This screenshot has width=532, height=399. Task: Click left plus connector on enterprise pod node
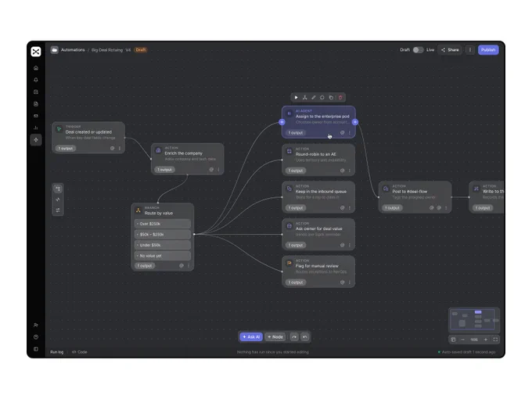282,122
